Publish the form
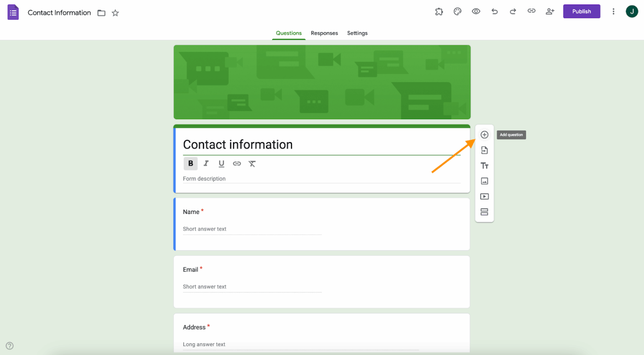Viewport: 644px width, 355px height. [x=582, y=11]
